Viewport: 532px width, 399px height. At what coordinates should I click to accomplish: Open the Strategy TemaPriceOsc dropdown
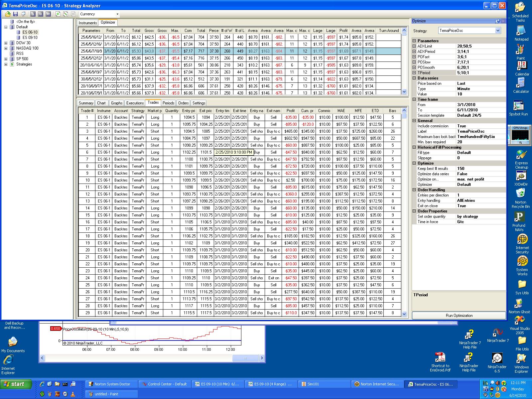pyautogui.click(x=498, y=31)
